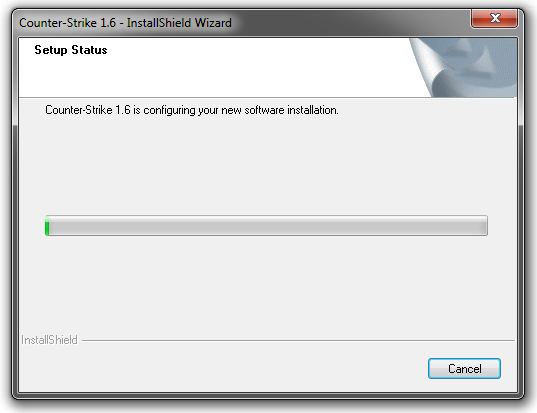Viewport: 537px width, 413px height.
Task: Click the configuring installation status message
Action: tap(192, 110)
